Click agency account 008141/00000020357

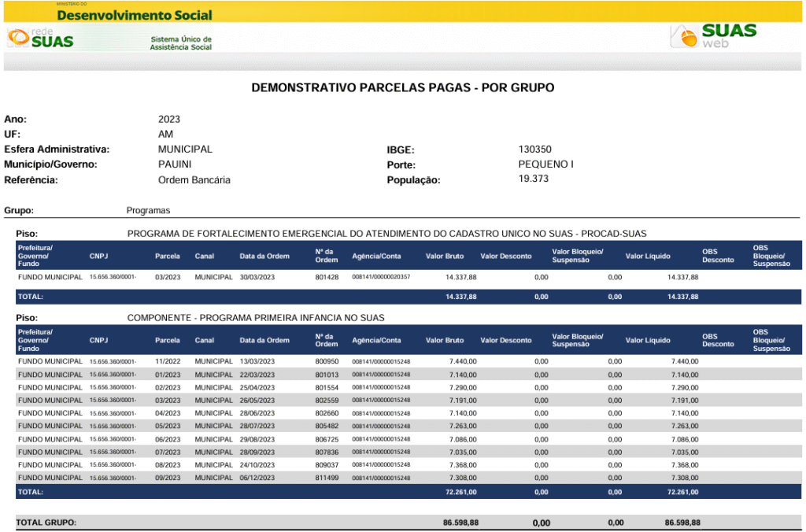(x=381, y=278)
